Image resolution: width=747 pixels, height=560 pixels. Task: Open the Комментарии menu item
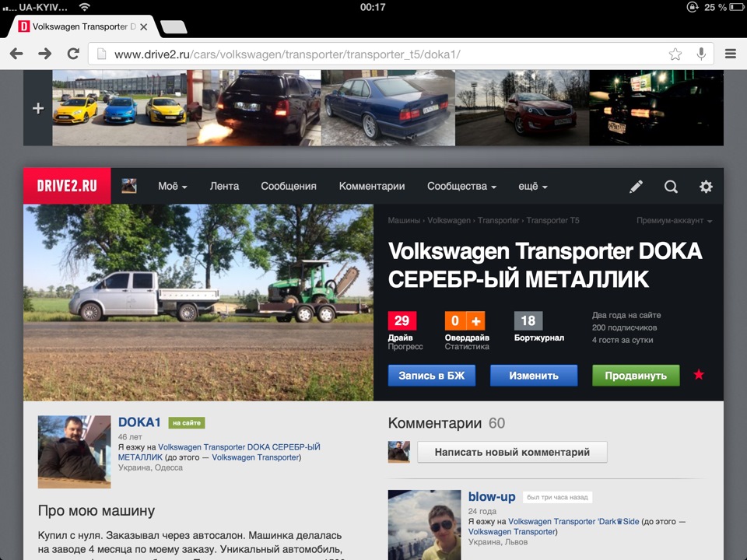372,186
